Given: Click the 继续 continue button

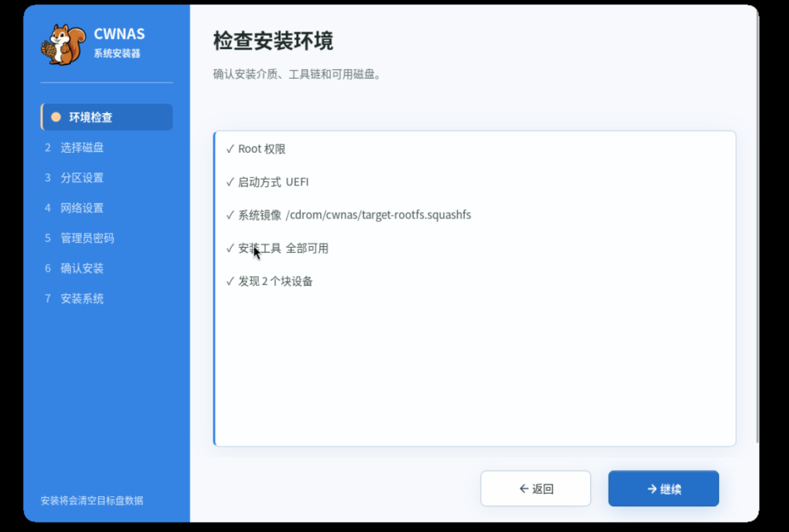Looking at the screenshot, I should [663, 488].
